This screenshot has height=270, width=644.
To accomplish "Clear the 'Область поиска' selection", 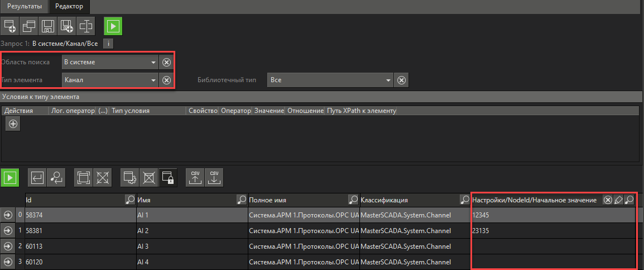I will click(166, 62).
